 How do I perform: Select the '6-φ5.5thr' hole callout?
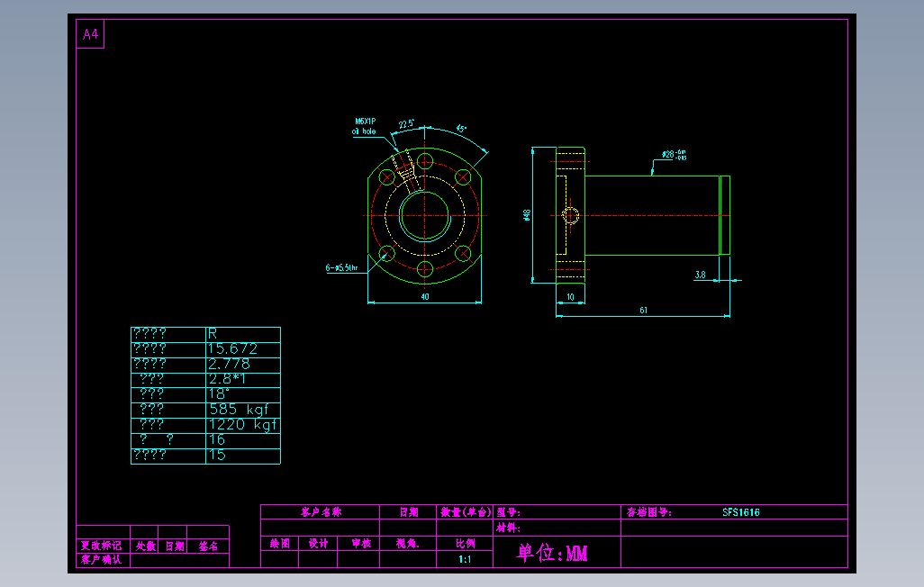coord(342,267)
